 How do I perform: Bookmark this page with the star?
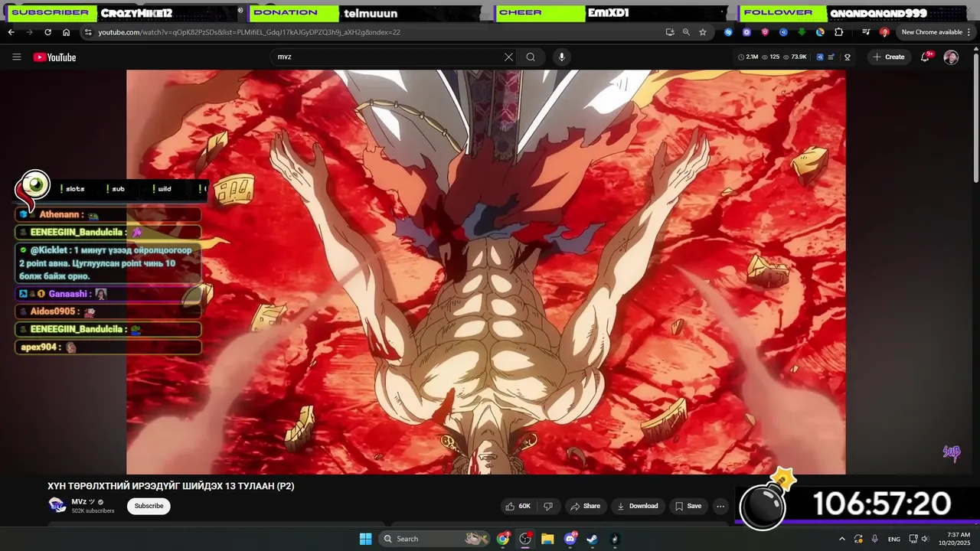click(x=702, y=32)
